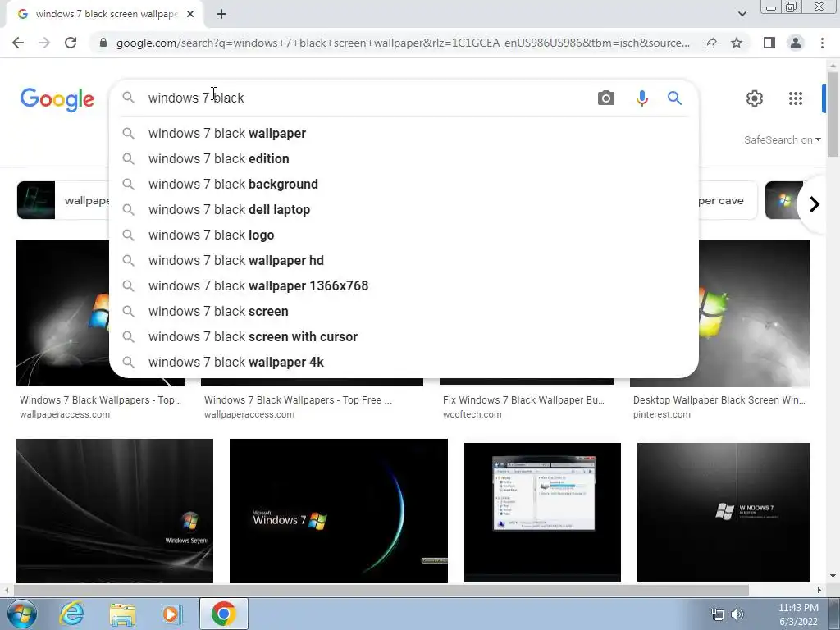Choose suggestion windows 7 black wallpaper hd
The image size is (840, 630).
tap(404, 260)
